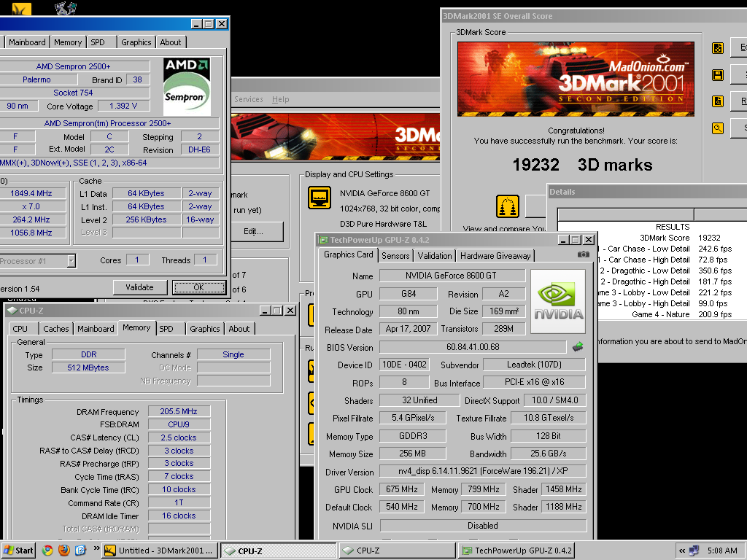Select Graphics Card tab in GPU-Z

click(x=348, y=254)
